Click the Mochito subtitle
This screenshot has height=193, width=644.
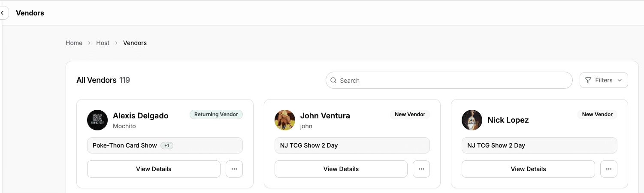(x=124, y=126)
